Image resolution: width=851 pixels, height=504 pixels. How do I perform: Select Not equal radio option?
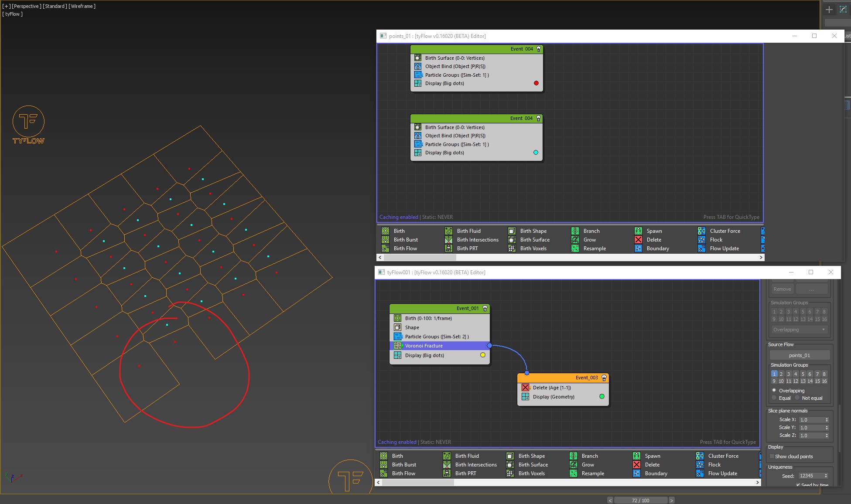click(797, 398)
